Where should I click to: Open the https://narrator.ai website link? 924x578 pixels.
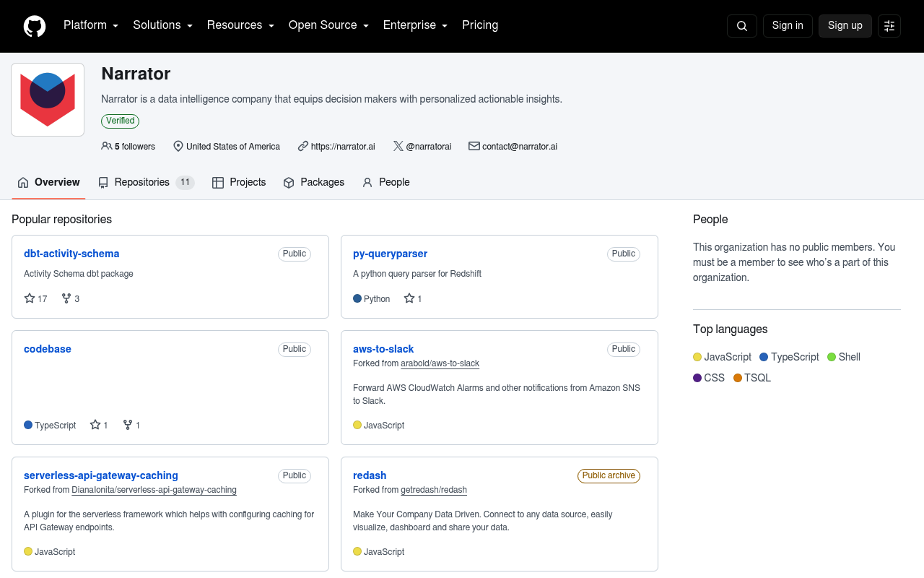343,147
